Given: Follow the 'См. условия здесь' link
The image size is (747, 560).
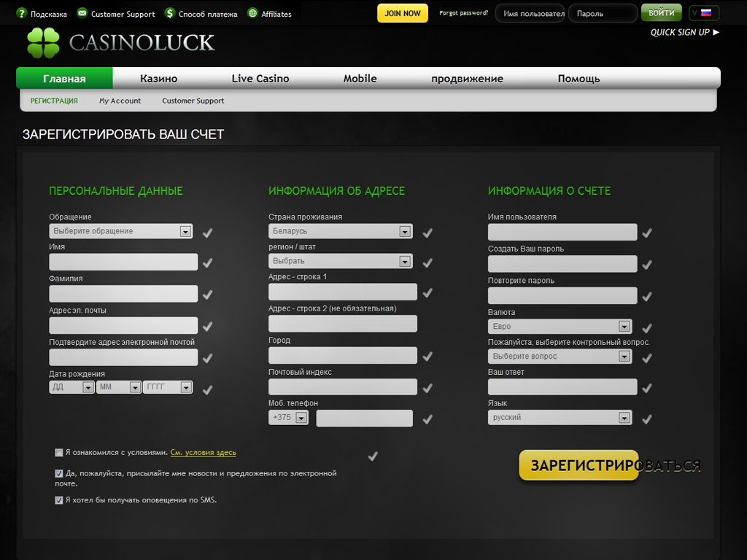Looking at the screenshot, I should tap(203, 453).
